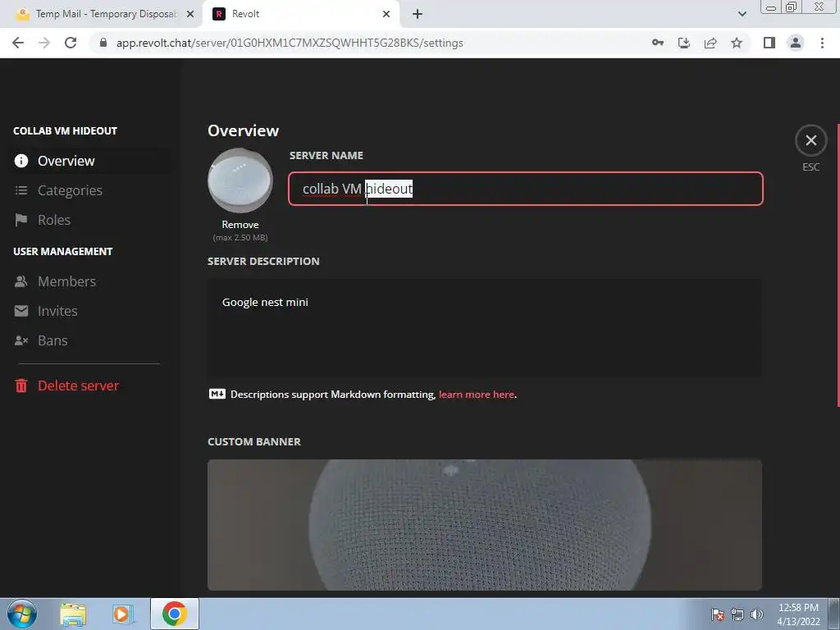Click the Overview info icon
840x630 pixels.
click(x=21, y=161)
